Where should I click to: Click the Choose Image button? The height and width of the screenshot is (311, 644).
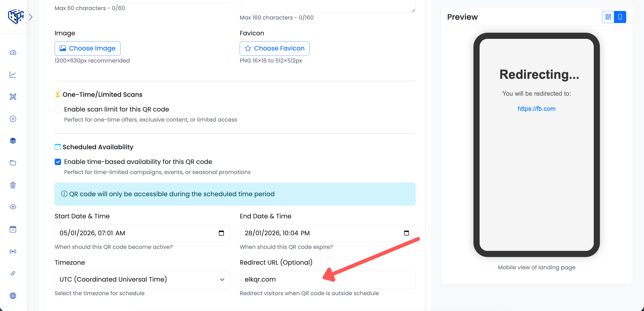coord(87,48)
